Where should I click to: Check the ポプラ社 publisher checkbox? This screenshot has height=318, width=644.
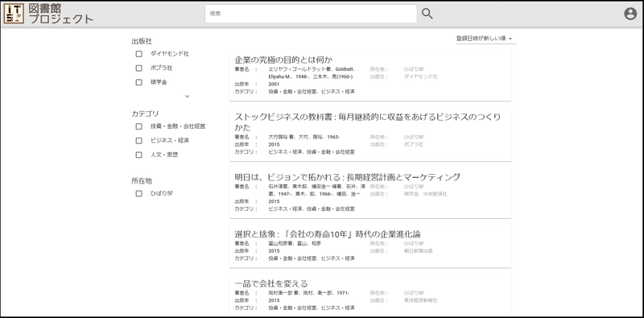pos(138,68)
